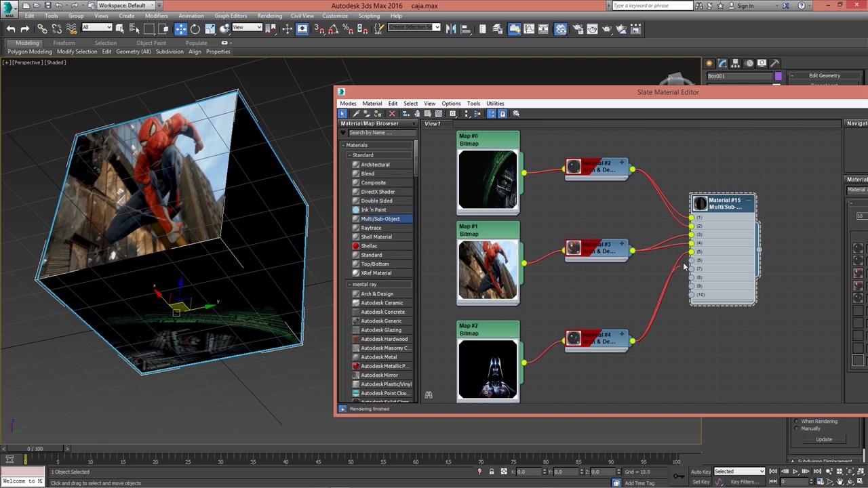Viewport: 868px width, 488px height.
Task: Open the Selected key filter dropdown
Action: pyautogui.click(x=738, y=472)
